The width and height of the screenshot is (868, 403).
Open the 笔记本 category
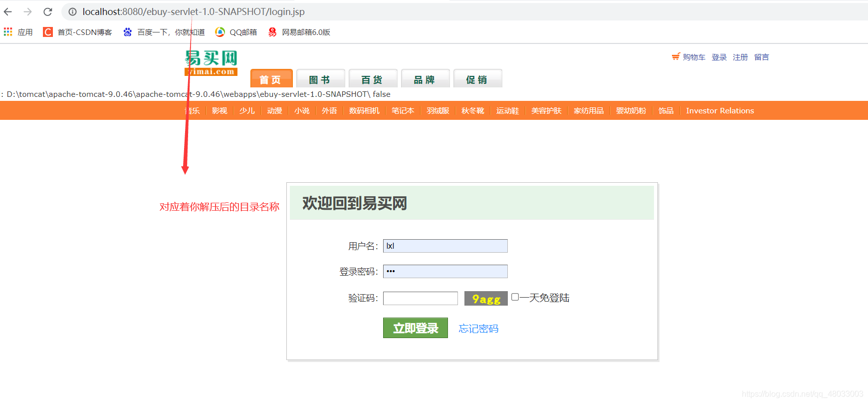click(x=403, y=111)
